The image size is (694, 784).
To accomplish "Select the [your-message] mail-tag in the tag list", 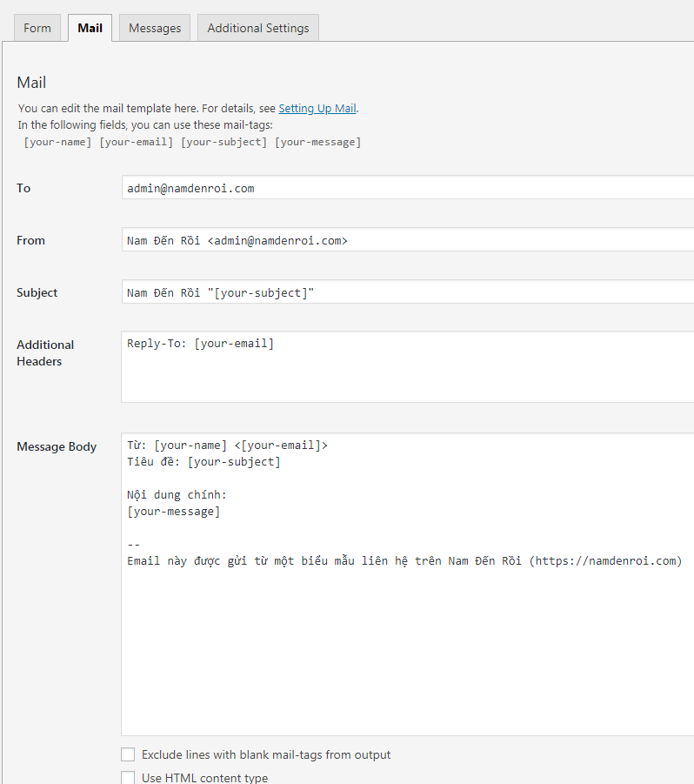I will tap(317, 142).
